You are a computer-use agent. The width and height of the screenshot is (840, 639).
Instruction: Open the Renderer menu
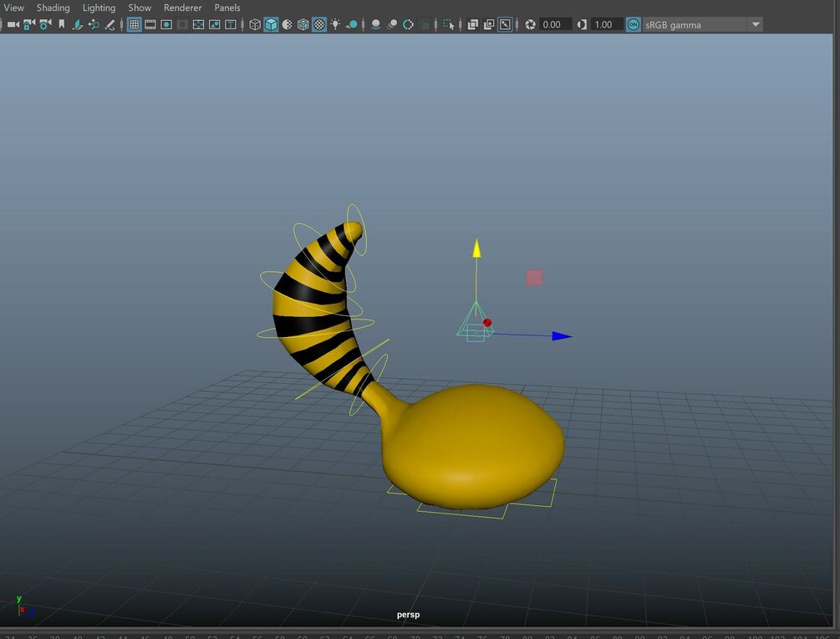[183, 8]
